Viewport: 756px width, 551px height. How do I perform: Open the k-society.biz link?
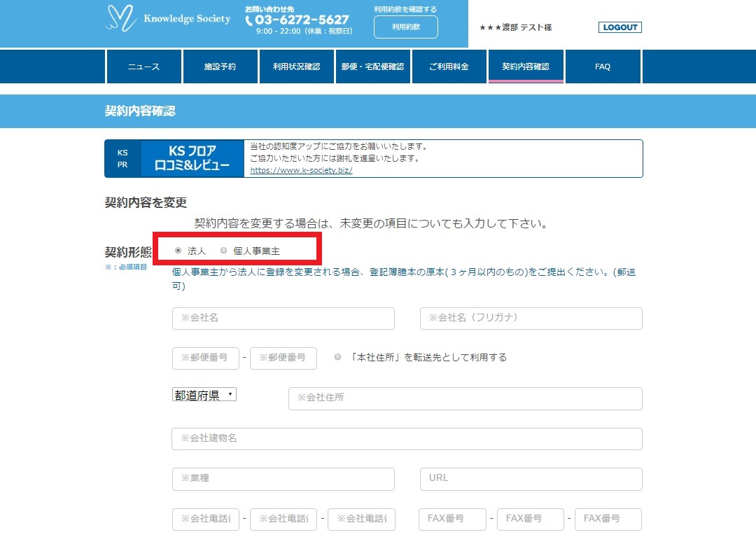(x=301, y=170)
